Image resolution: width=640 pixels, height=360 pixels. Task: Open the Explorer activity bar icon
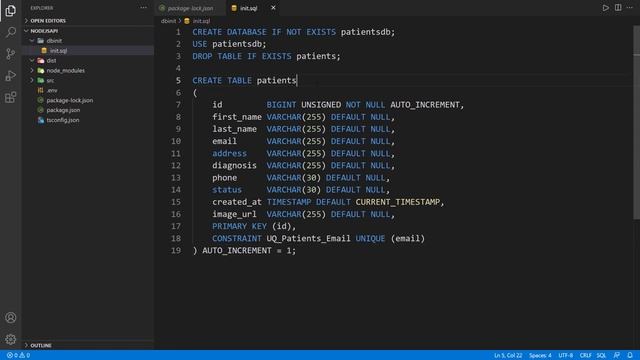(11, 11)
